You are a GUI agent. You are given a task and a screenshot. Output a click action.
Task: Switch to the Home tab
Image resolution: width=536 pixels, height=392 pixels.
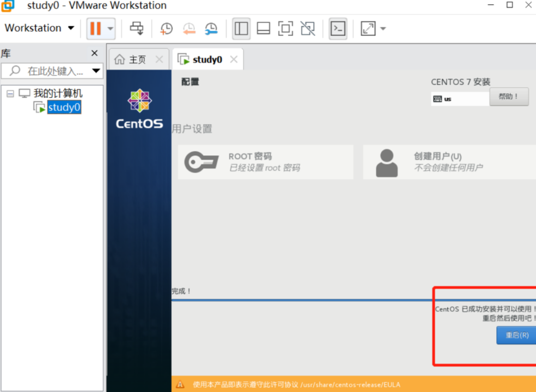tap(138, 60)
